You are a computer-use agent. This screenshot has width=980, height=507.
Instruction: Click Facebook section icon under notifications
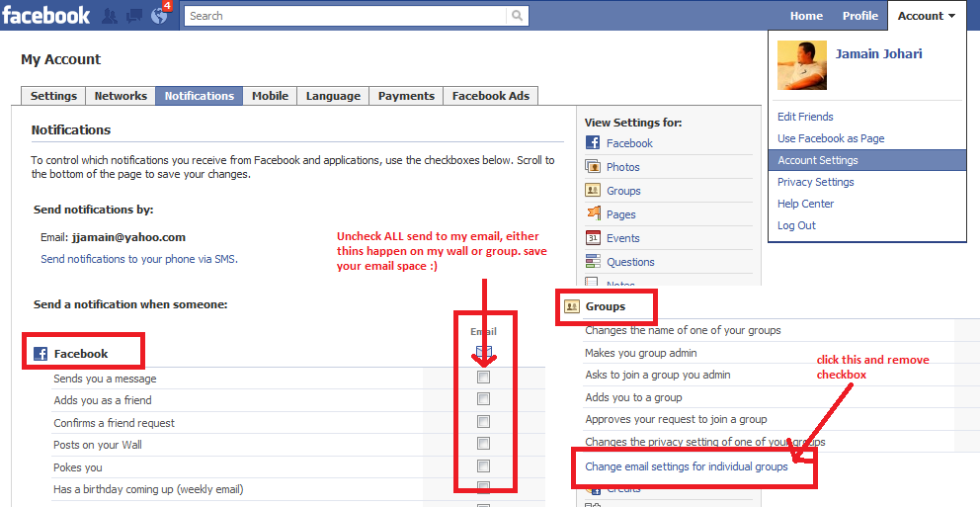click(x=41, y=354)
